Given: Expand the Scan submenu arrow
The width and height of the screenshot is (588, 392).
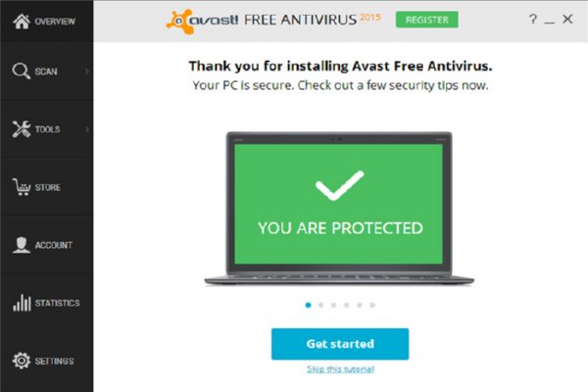Looking at the screenshot, I should tap(87, 72).
